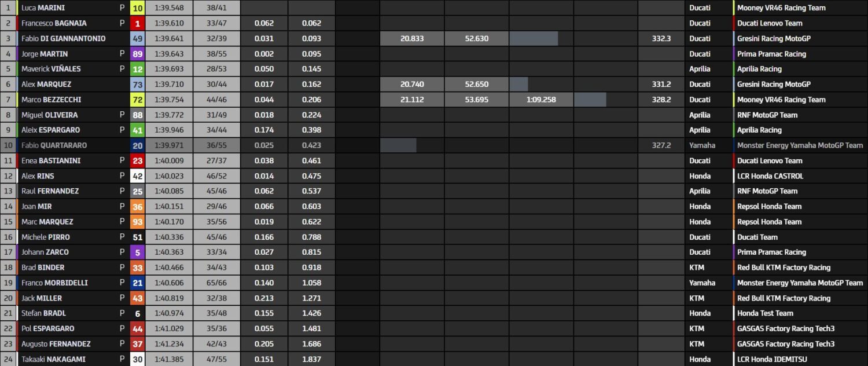
Task: Select Fabio Quartararo's number 20 badge
Action: point(138,145)
